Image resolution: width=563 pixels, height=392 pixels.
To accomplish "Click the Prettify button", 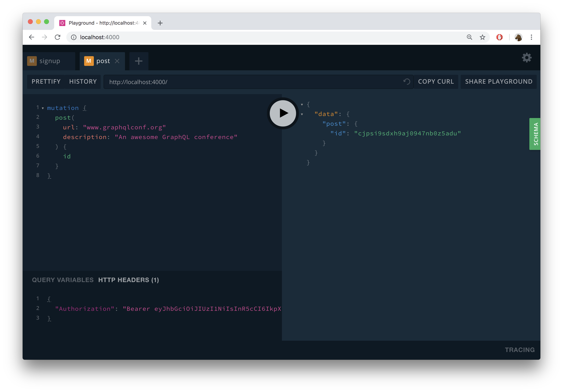I will coord(46,82).
